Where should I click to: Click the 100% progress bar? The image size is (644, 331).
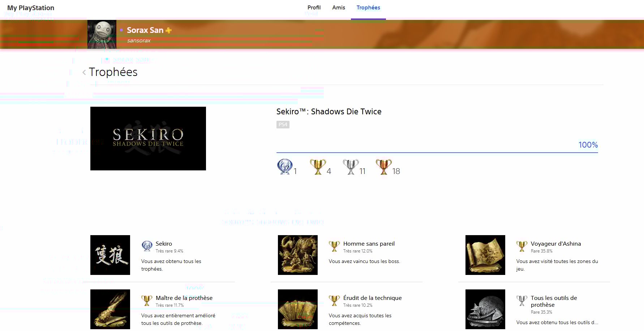coord(437,153)
